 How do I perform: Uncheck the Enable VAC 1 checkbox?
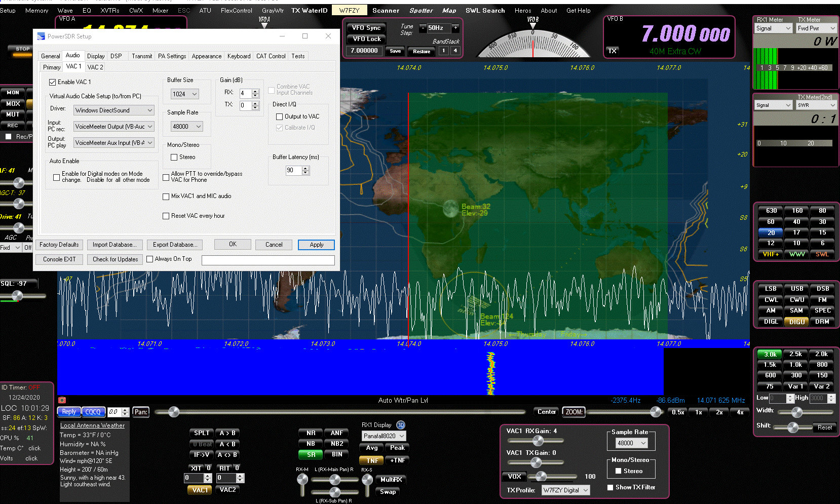[52, 82]
